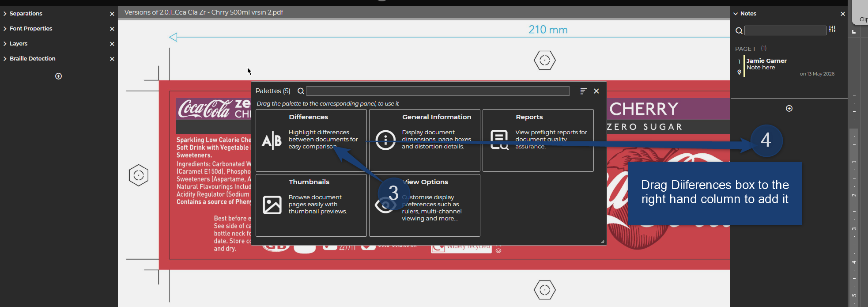Viewport: 868px width, 307px height.
Task: Close the Font Properties panel
Action: pos(112,29)
